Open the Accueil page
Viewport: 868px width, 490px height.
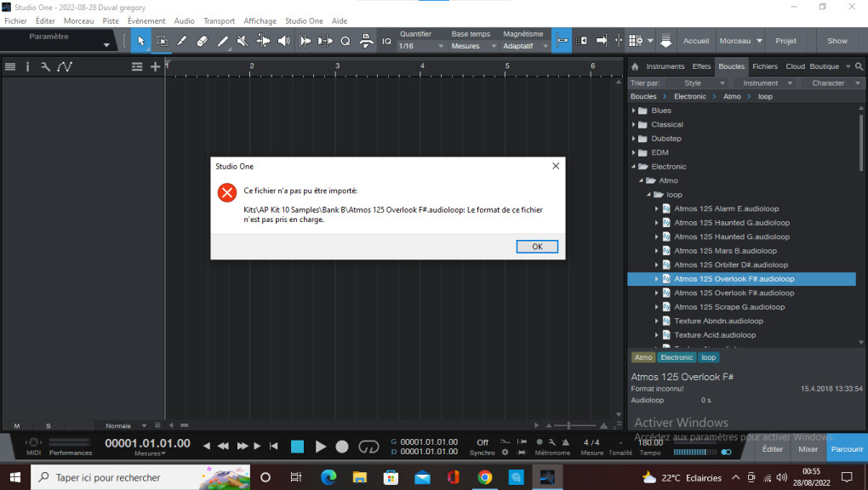(x=696, y=41)
